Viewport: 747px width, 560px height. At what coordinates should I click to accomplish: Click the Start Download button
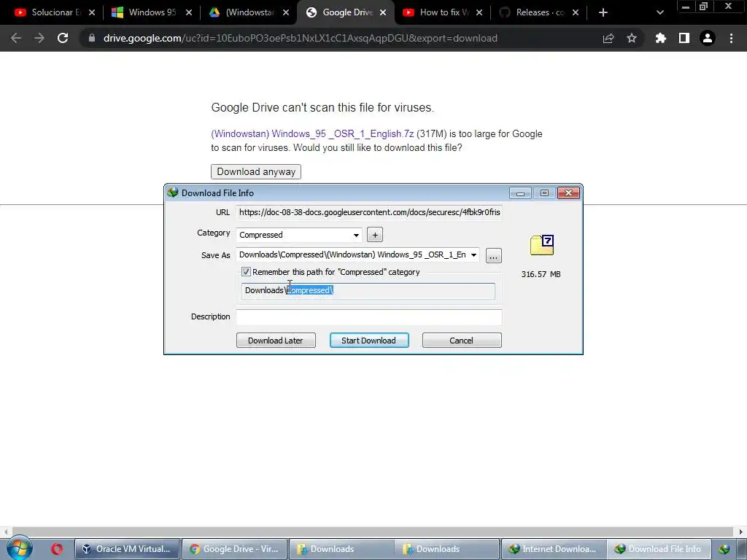click(x=369, y=341)
